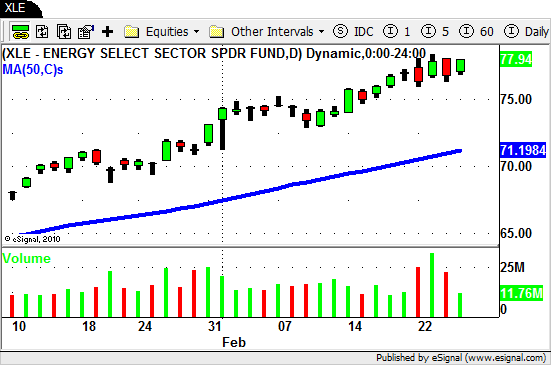Viewport: 551px width, 365px height.
Task: Click the 14 date label on time axis
Action: coord(355,326)
